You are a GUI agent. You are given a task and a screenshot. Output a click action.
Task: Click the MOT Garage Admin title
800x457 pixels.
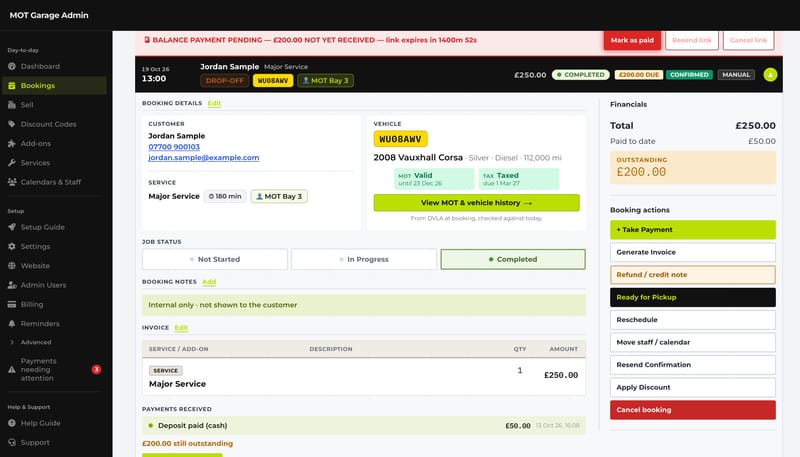click(x=49, y=15)
